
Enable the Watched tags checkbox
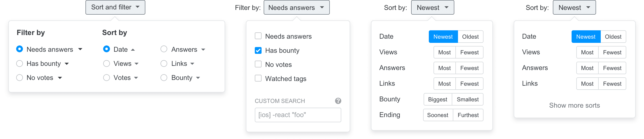[x=258, y=78]
